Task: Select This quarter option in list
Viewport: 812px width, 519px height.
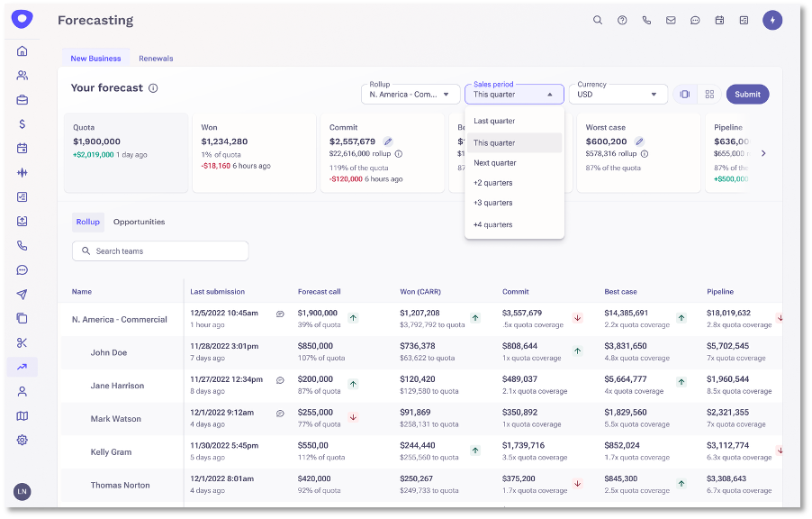Action: click(514, 143)
